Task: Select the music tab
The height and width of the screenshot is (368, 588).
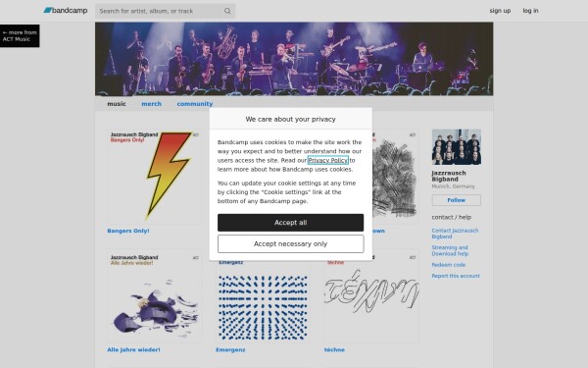Action: click(117, 104)
